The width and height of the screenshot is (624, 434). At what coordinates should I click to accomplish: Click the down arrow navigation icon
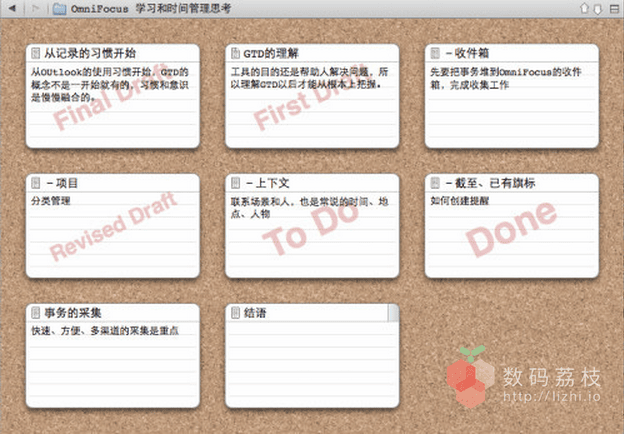(x=598, y=9)
